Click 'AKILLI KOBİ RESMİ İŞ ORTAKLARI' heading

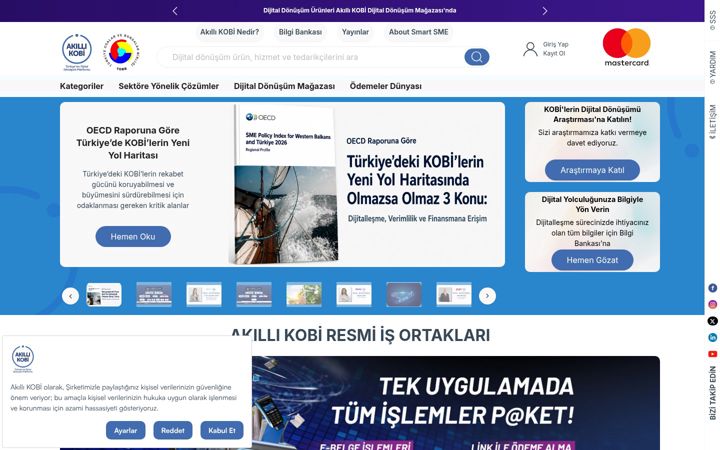point(360,335)
